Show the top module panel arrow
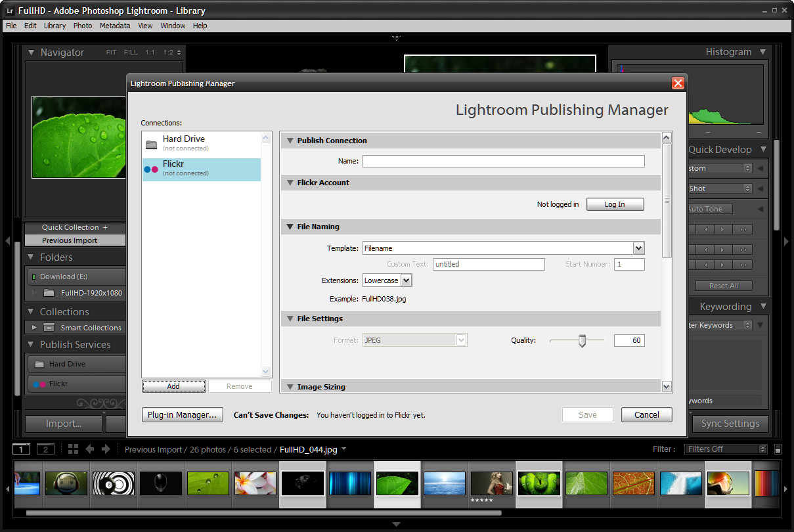This screenshot has width=794, height=532. pos(396,38)
